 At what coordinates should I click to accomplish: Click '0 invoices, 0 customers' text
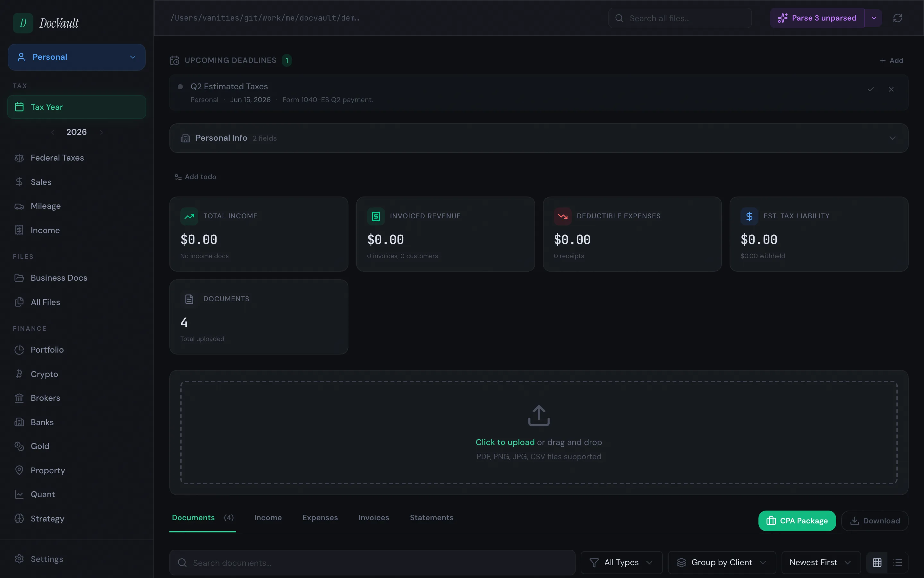[402, 256]
